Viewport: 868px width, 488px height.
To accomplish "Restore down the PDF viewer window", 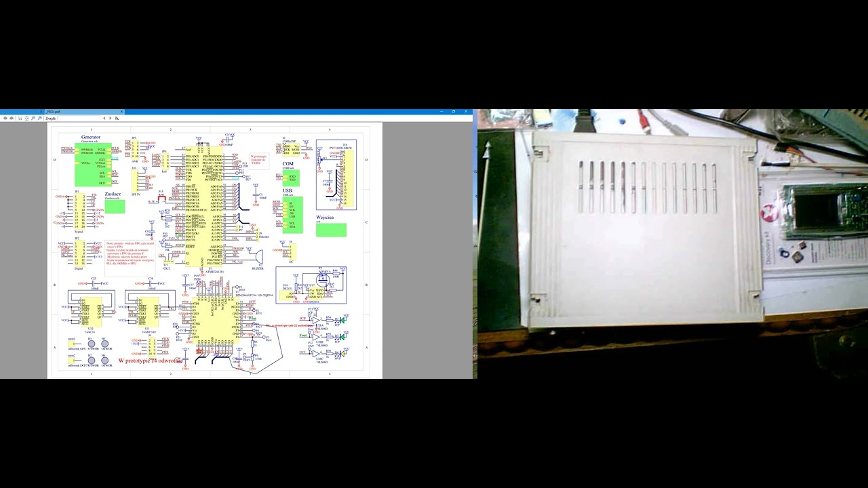I will click(454, 111).
